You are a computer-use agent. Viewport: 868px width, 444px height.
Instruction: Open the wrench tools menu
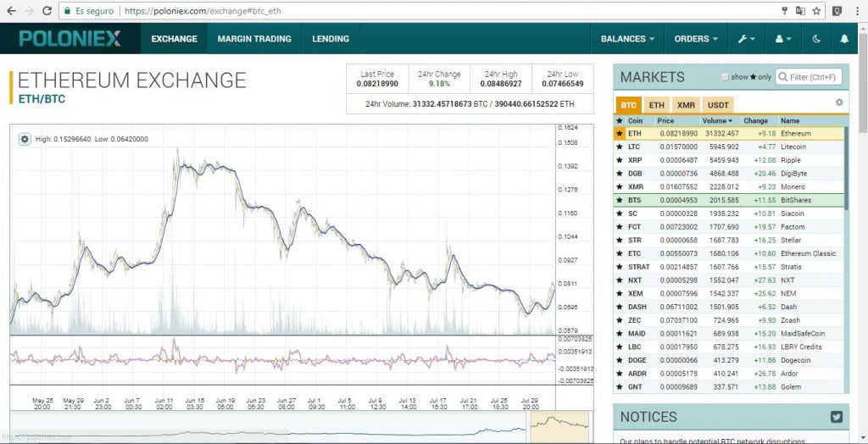tap(747, 39)
